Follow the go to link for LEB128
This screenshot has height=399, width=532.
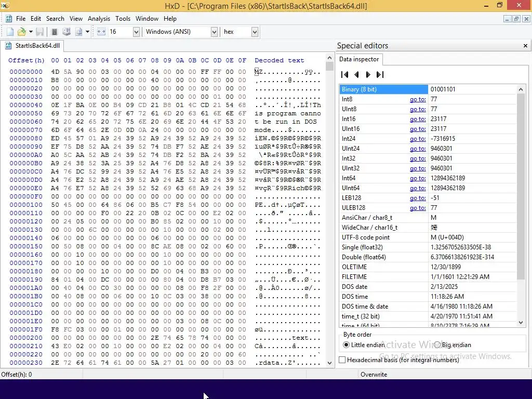tap(418, 198)
